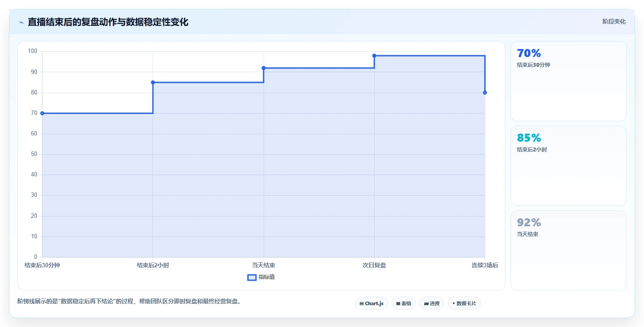Image resolution: width=644 pixels, height=327 pixels.
Task: Click the 结束后30分钟 caption in 70% card
Action: pyautogui.click(x=533, y=65)
